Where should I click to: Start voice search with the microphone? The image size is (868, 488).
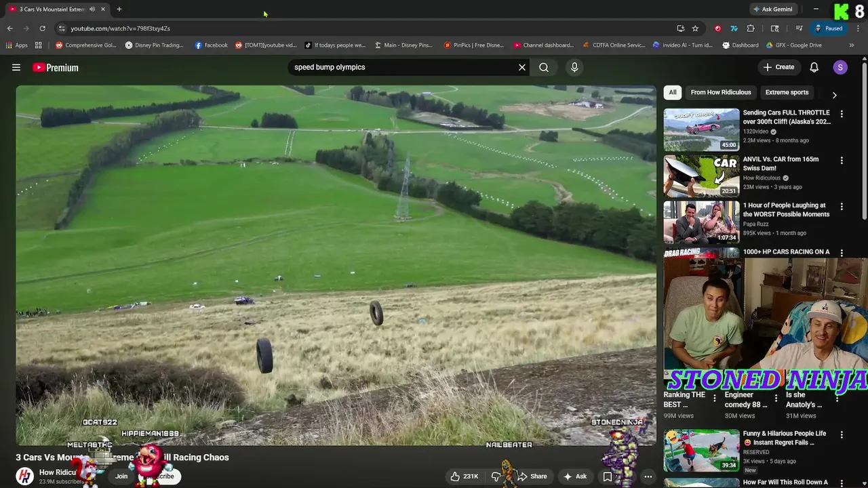574,67
